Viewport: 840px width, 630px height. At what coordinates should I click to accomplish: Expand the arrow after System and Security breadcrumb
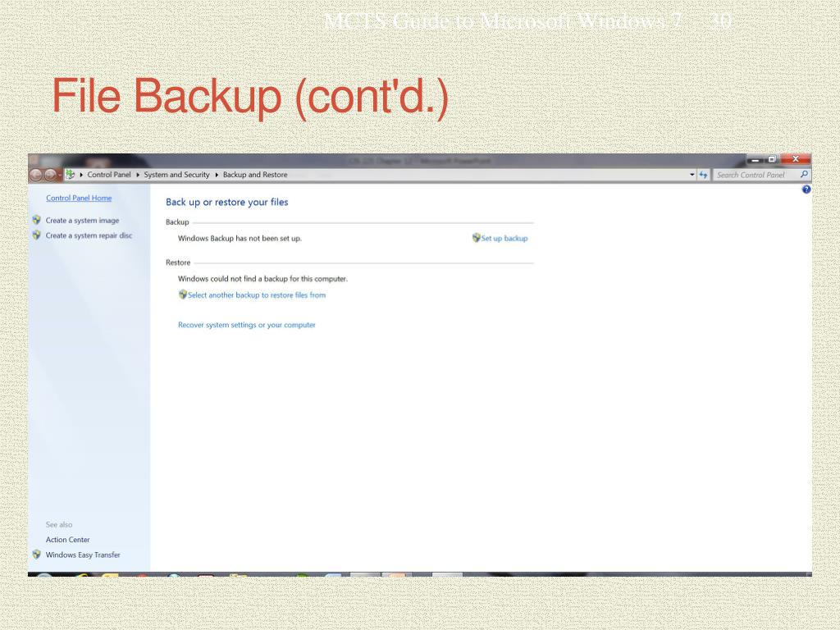tap(217, 175)
